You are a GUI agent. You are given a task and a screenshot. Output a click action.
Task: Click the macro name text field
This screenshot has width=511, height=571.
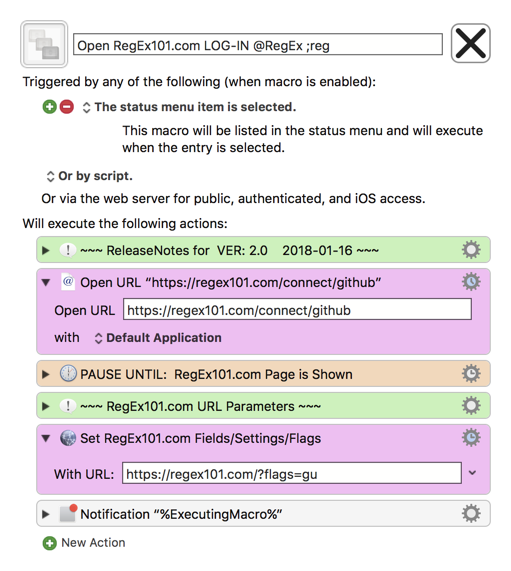pyautogui.click(x=258, y=44)
